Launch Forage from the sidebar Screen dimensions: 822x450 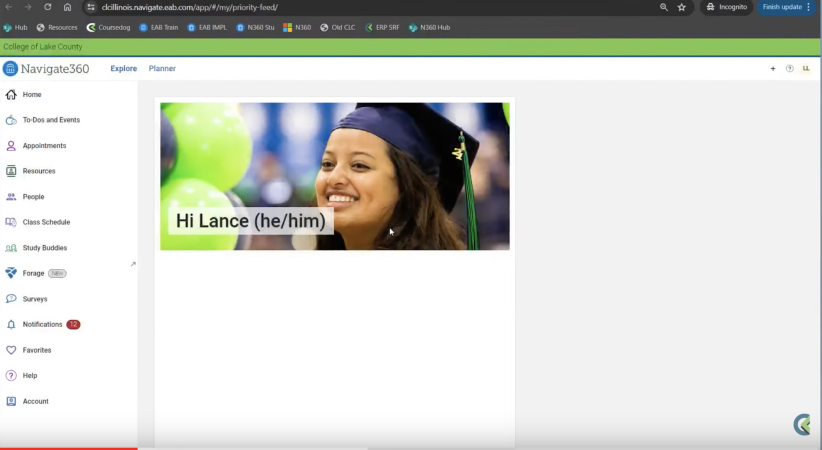[33, 273]
